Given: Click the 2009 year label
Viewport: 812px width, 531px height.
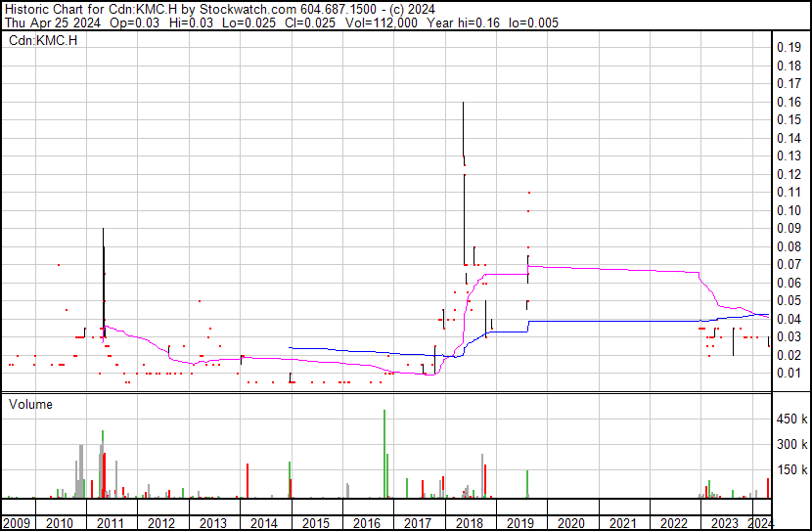Looking at the screenshot, I should [x=17, y=523].
